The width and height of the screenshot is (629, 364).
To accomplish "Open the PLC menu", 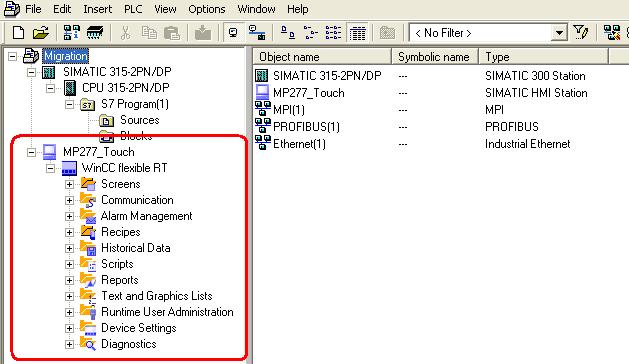I will click(x=133, y=9).
